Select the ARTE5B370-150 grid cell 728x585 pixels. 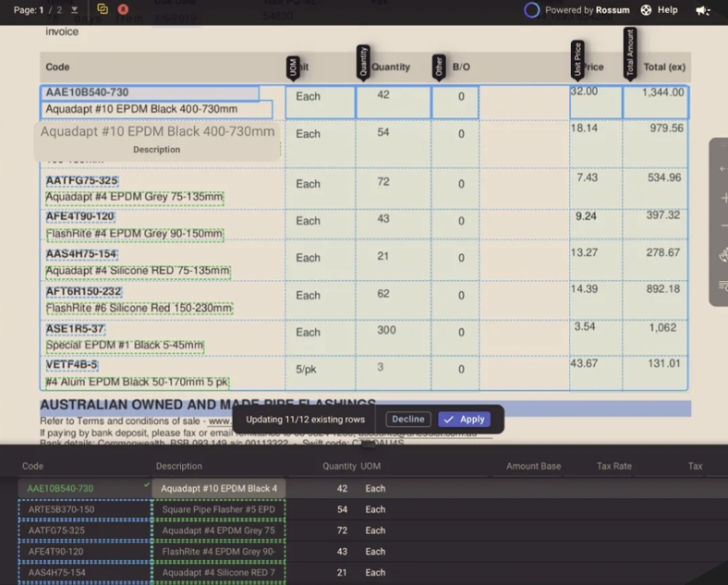click(85, 510)
